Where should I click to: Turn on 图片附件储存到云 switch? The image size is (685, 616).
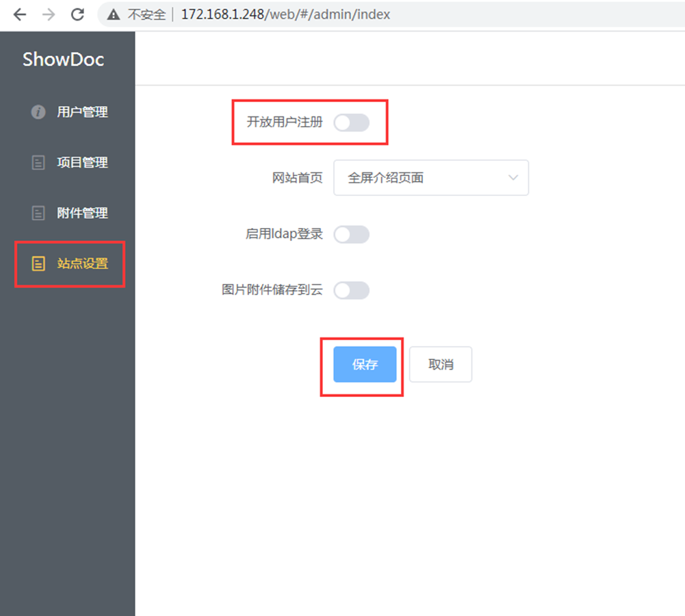click(x=352, y=290)
